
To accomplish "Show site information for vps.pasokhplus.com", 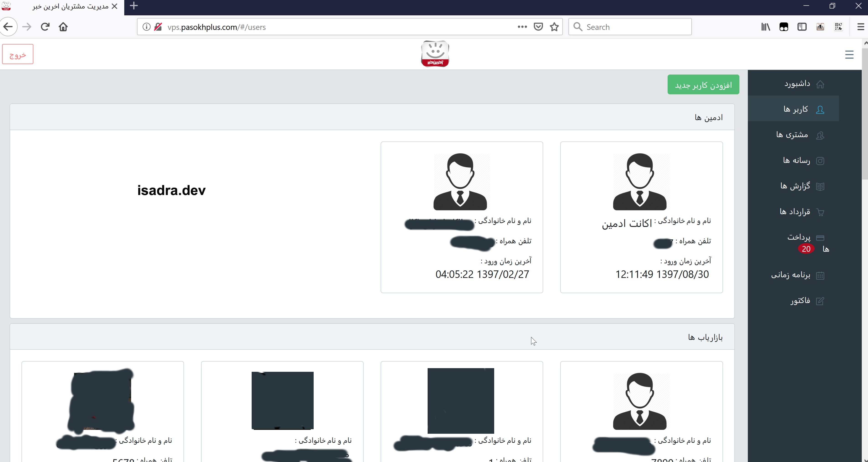I will click(146, 27).
